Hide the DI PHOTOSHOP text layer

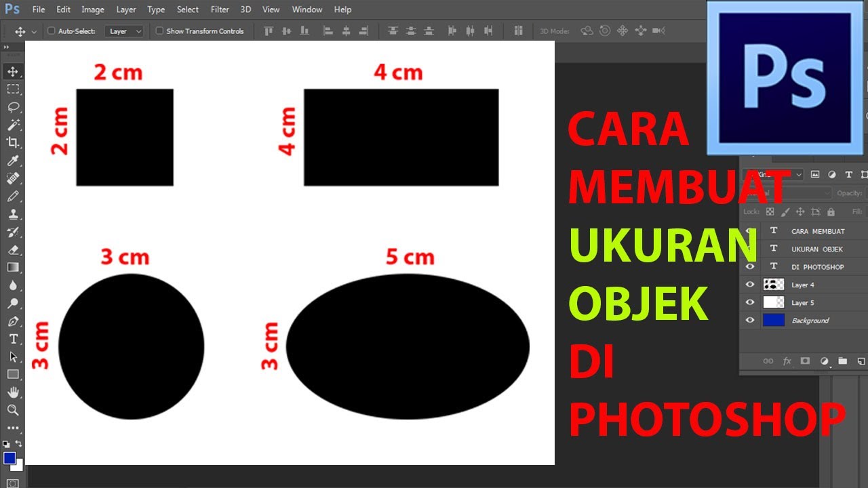(750, 267)
